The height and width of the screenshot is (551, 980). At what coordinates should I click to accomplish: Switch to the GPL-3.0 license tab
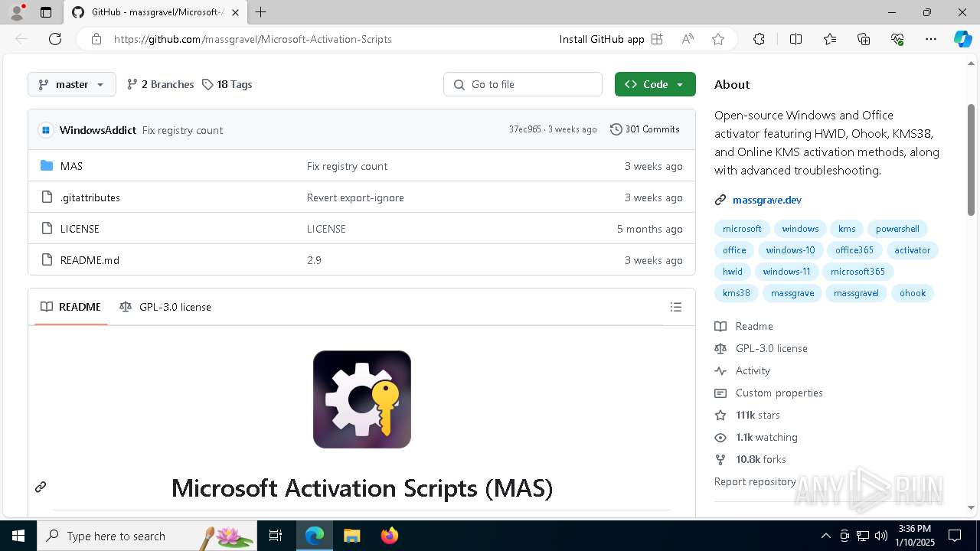165,307
